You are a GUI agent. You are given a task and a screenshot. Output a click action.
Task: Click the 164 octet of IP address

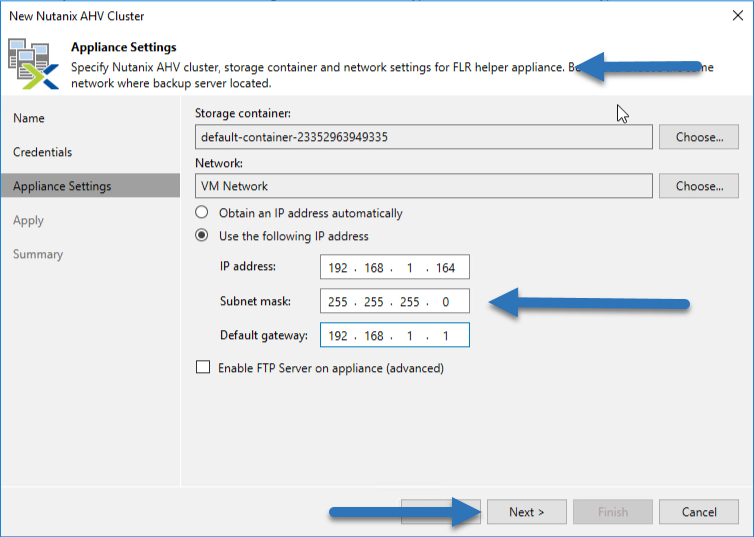pos(445,268)
